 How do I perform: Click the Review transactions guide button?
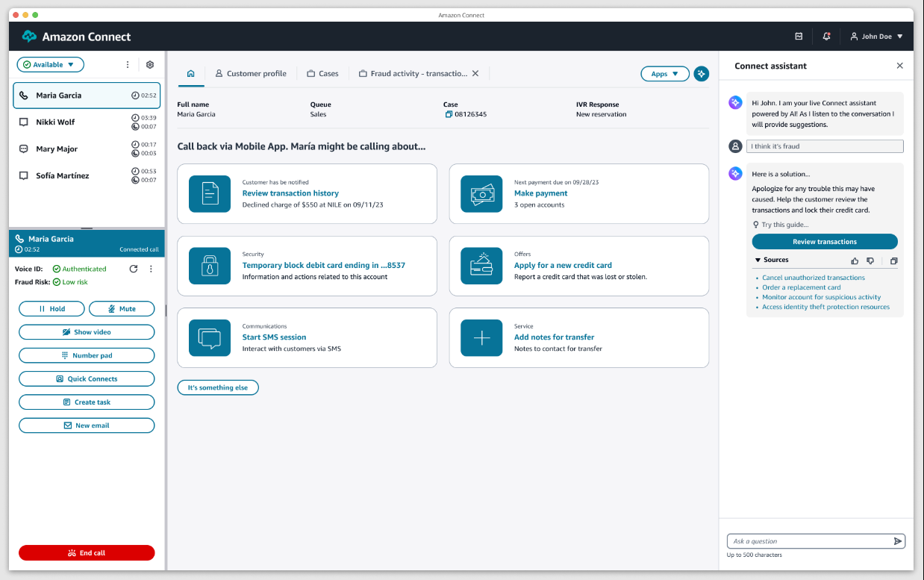pos(825,242)
